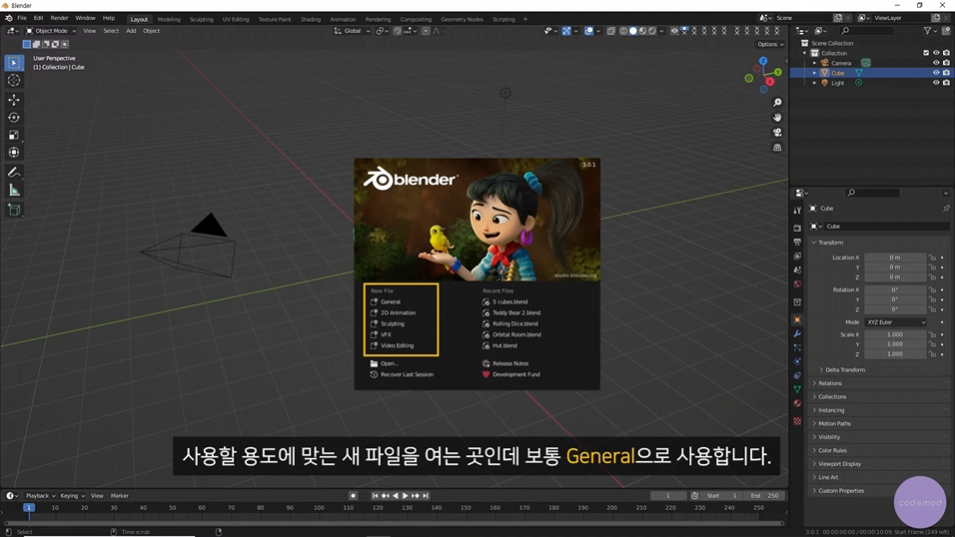
Task: Switch to the Shading workspace tab
Action: click(310, 19)
